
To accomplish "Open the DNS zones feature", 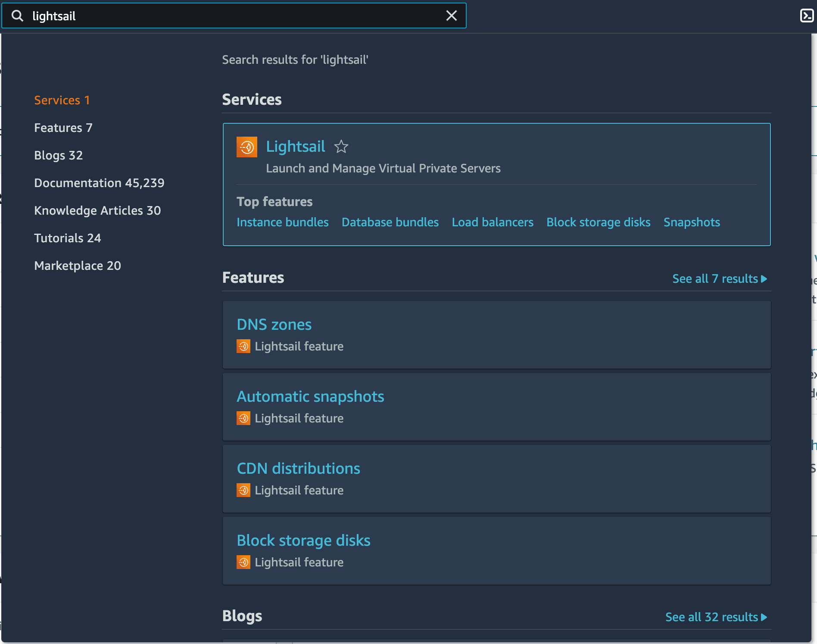I will (x=274, y=324).
